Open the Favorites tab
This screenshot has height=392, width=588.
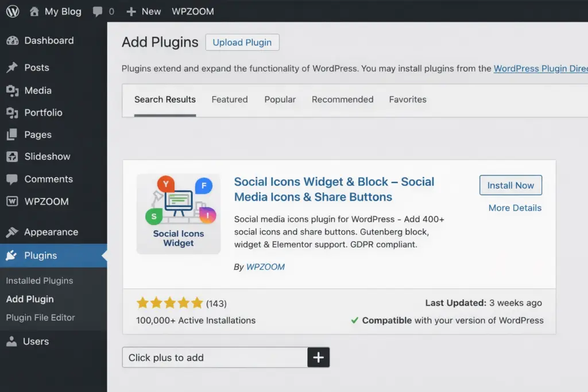pyautogui.click(x=408, y=100)
